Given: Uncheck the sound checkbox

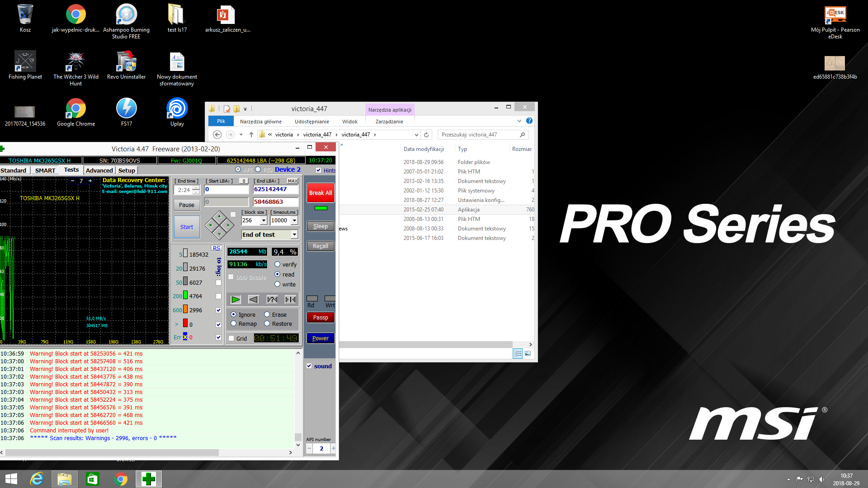Looking at the screenshot, I should pyautogui.click(x=309, y=366).
